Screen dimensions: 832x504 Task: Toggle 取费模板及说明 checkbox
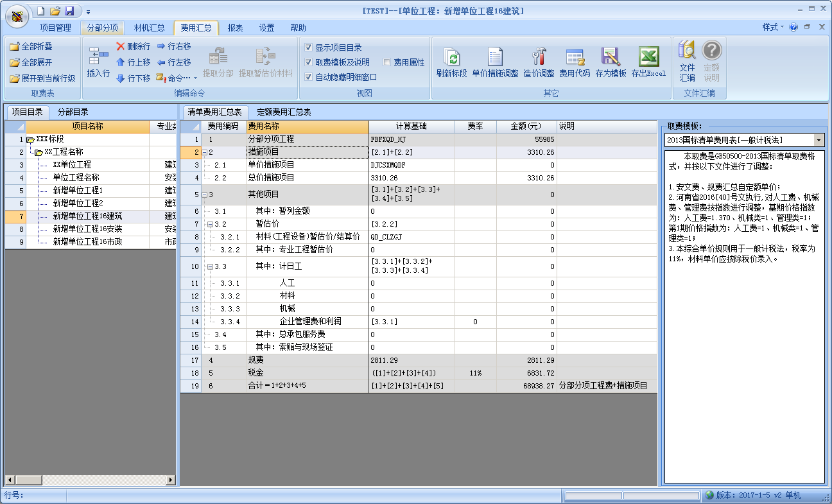[x=309, y=62]
